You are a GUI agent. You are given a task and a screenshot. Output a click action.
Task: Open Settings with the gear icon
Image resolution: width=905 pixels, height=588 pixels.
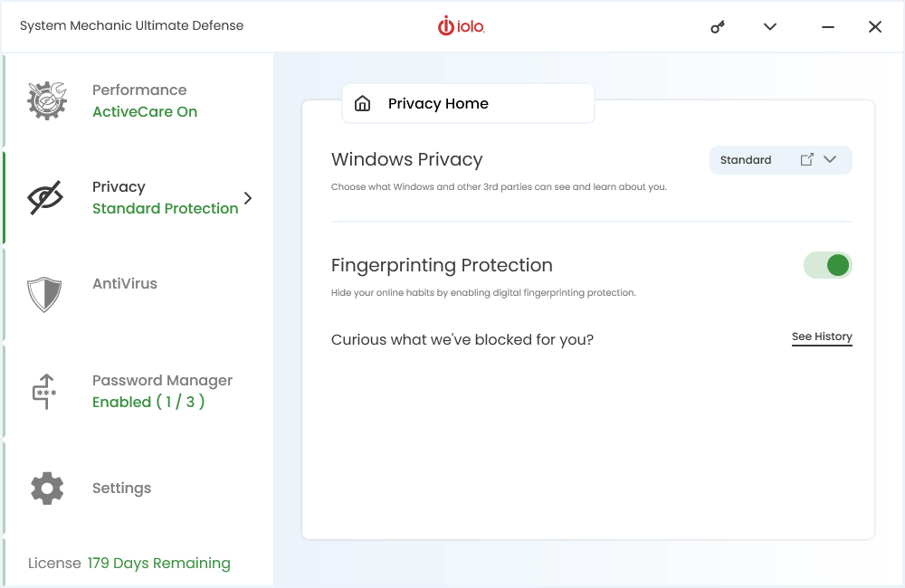point(46,488)
